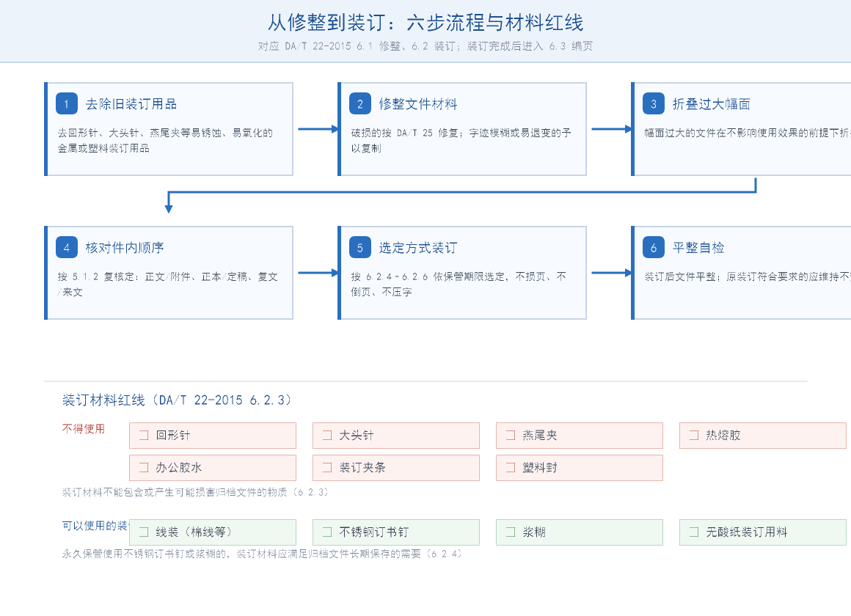Click step 1 description about 去回形针、大头针

[166, 141]
